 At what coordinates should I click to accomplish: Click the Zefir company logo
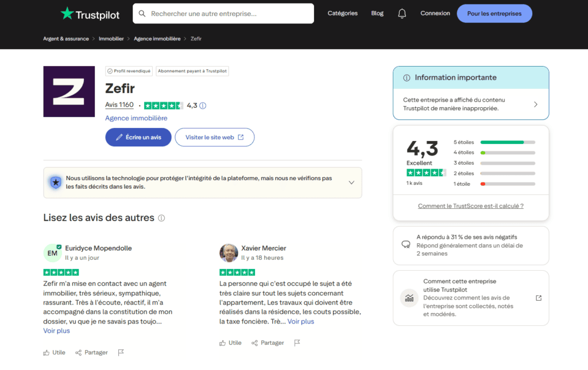point(69,92)
